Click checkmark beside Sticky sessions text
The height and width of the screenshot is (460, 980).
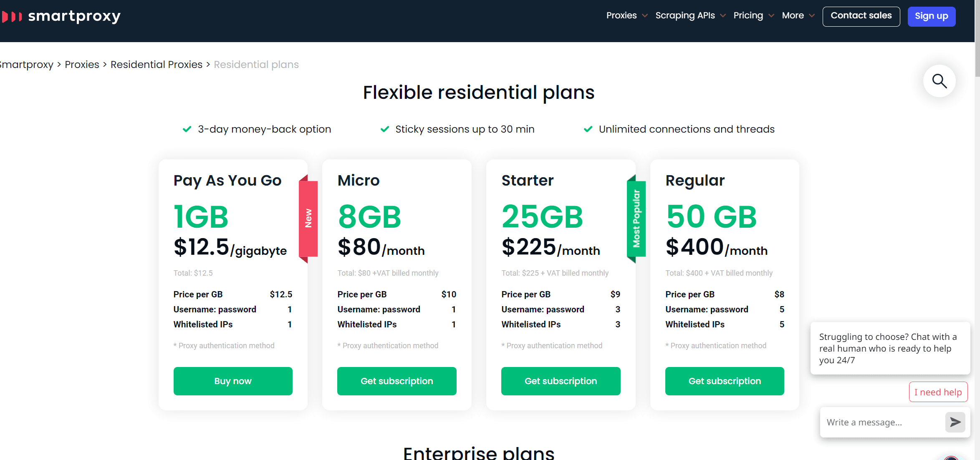point(385,129)
